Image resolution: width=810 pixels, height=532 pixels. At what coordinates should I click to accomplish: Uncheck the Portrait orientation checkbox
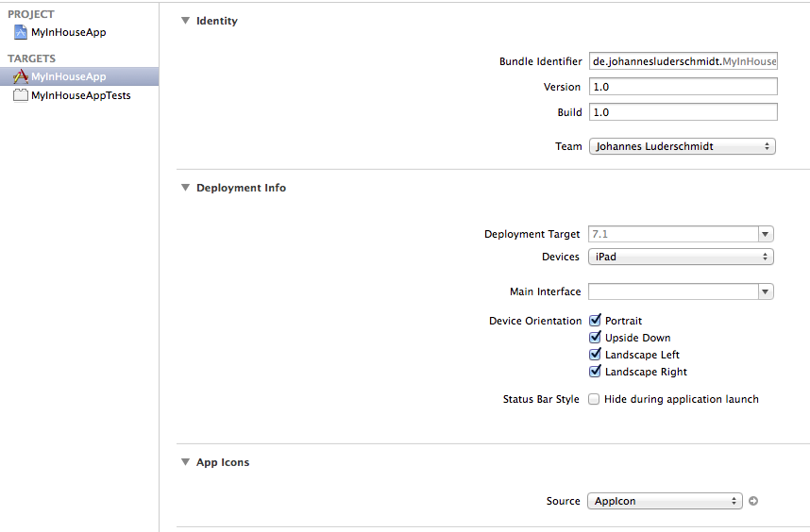[x=595, y=321]
